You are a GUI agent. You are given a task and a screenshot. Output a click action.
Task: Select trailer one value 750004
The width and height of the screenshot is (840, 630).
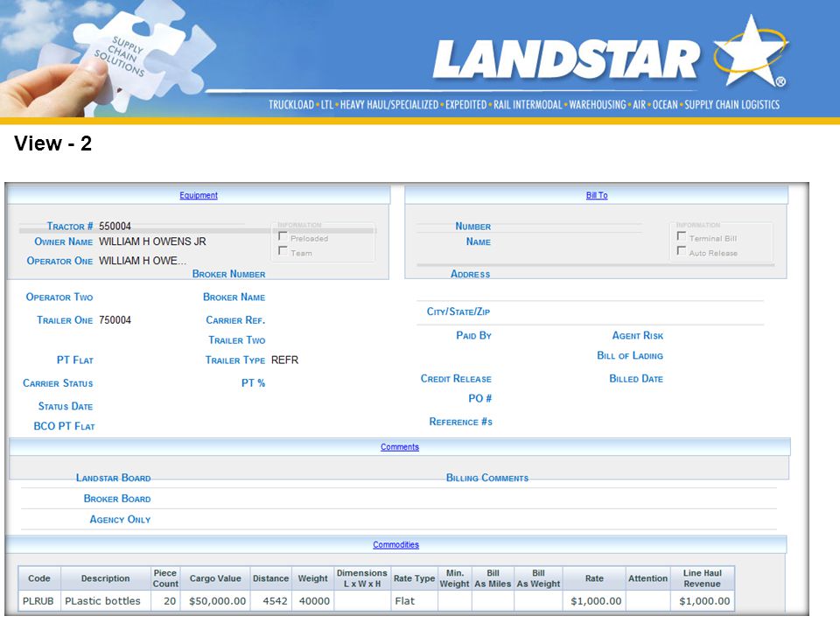click(115, 320)
